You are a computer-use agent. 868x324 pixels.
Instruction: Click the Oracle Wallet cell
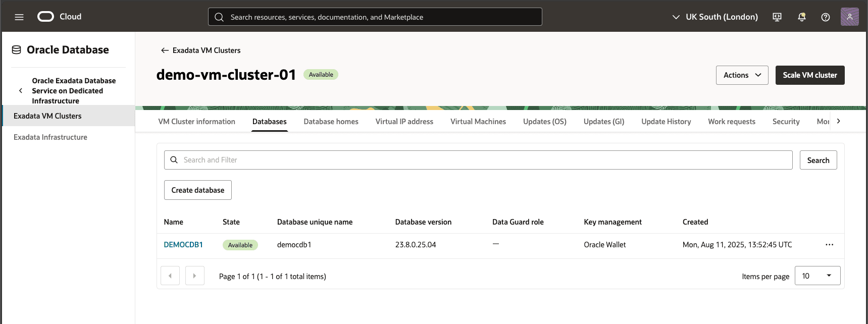605,245
